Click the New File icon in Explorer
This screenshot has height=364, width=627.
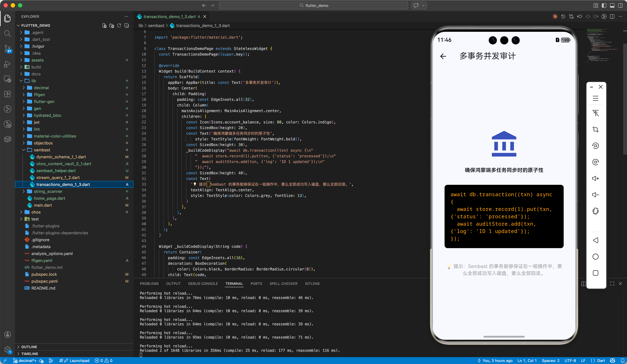coord(104,25)
